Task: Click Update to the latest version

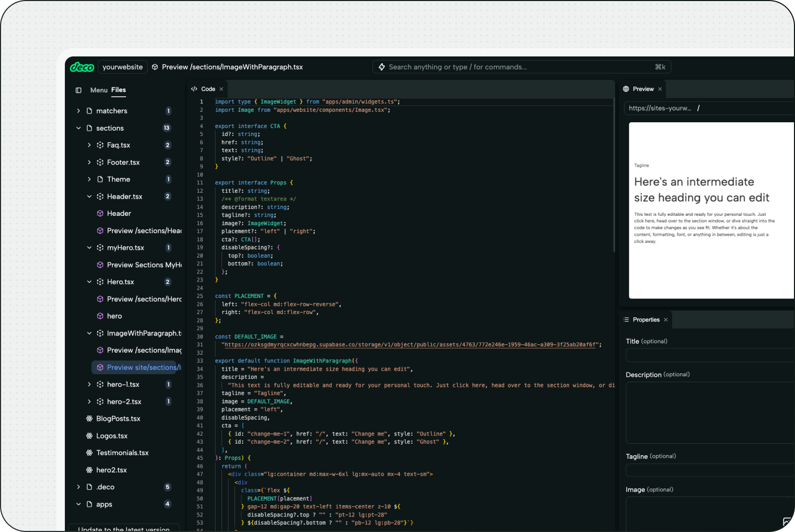Action: click(x=124, y=528)
